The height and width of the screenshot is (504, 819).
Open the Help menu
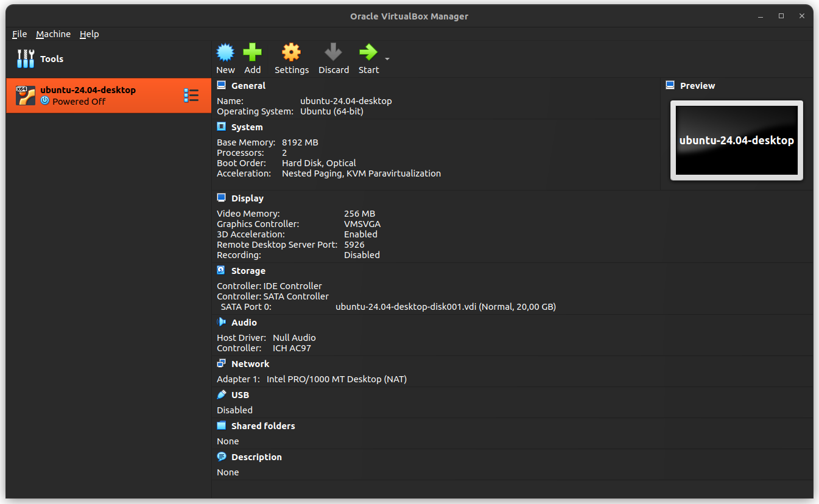(x=89, y=34)
